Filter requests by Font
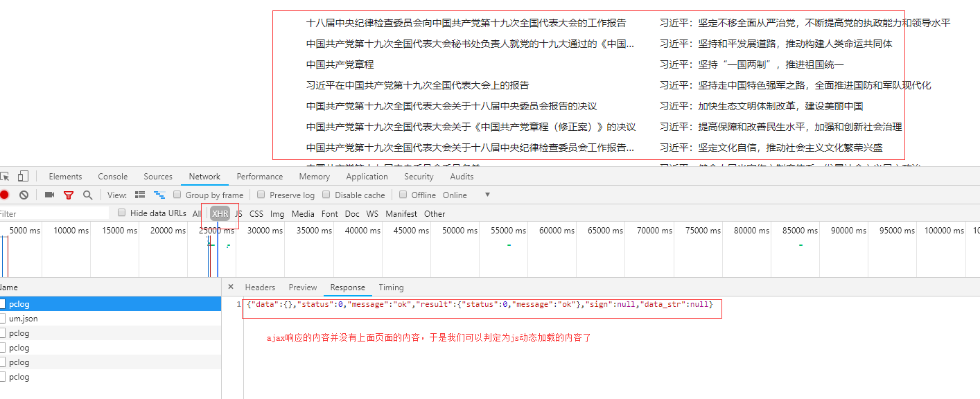 (330, 214)
